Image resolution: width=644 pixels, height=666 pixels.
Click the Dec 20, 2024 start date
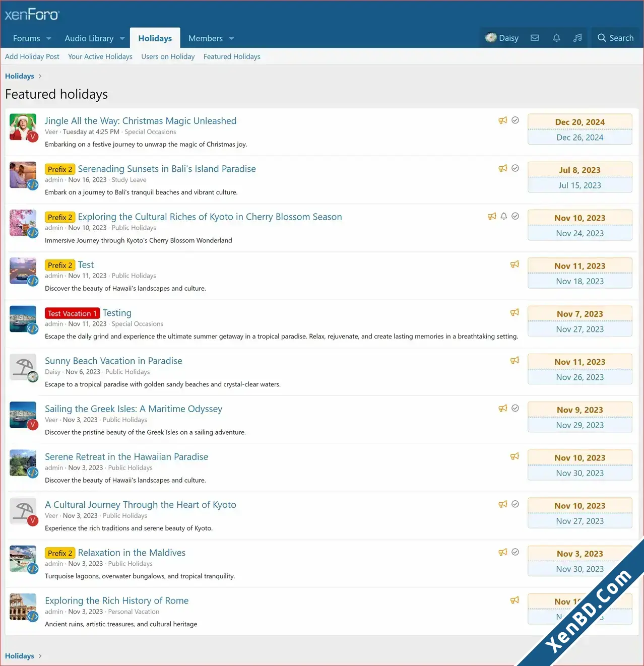pyautogui.click(x=579, y=122)
